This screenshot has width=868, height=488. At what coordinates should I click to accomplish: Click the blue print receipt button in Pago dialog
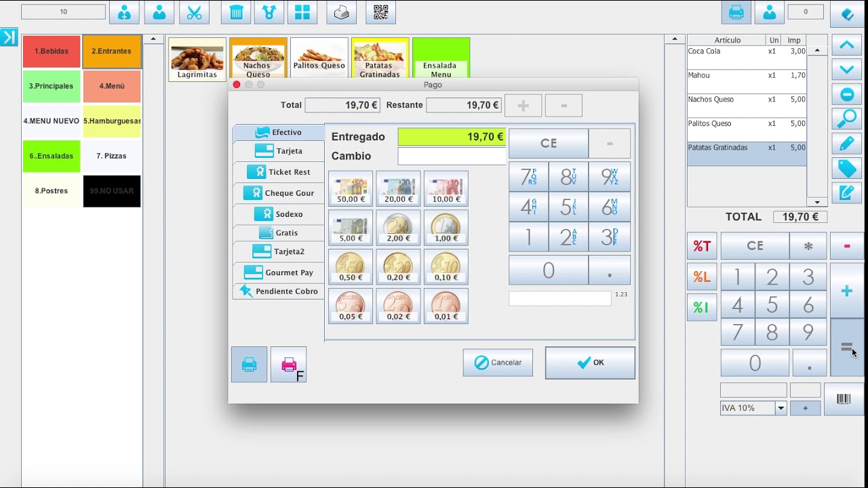pos(250,365)
